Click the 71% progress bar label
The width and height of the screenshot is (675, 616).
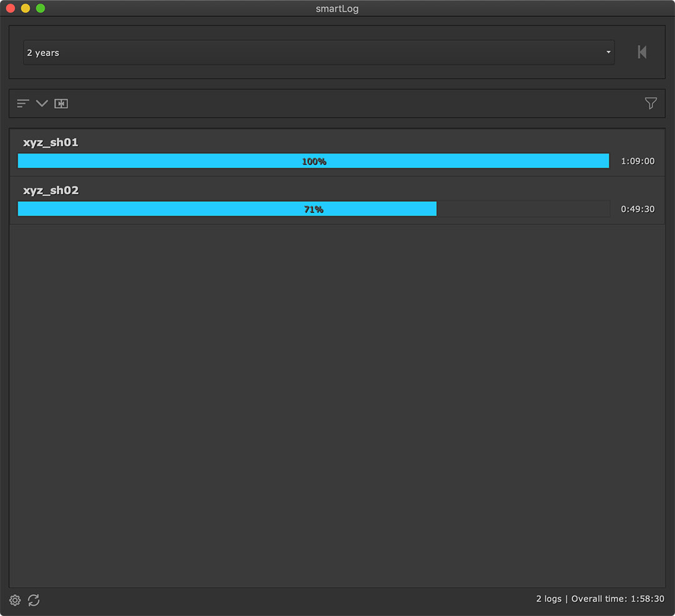(313, 209)
